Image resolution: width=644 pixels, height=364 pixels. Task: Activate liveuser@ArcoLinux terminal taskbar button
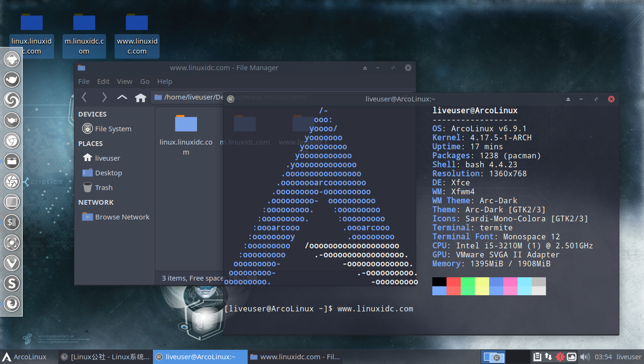pyautogui.click(x=200, y=357)
